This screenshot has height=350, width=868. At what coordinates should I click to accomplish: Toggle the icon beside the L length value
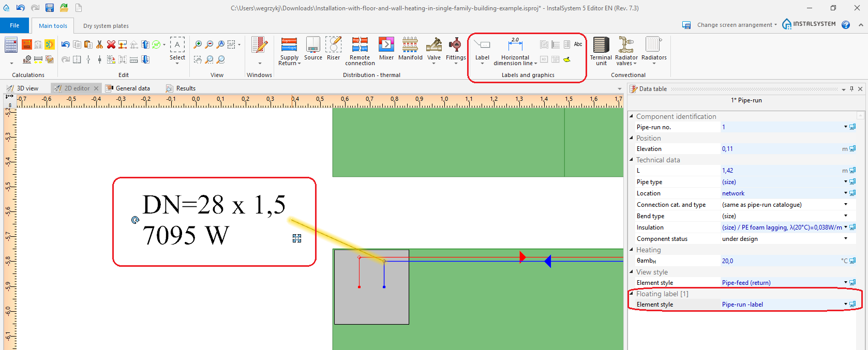852,171
